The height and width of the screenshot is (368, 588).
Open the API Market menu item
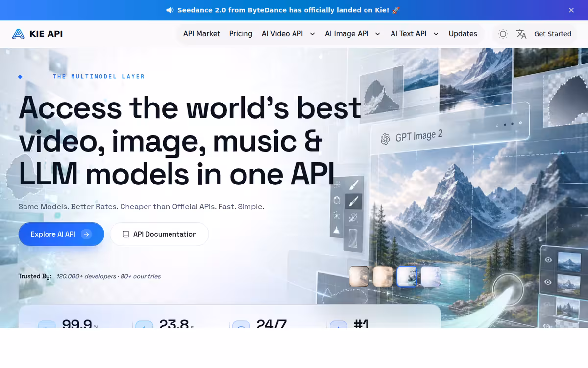[x=201, y=34]
